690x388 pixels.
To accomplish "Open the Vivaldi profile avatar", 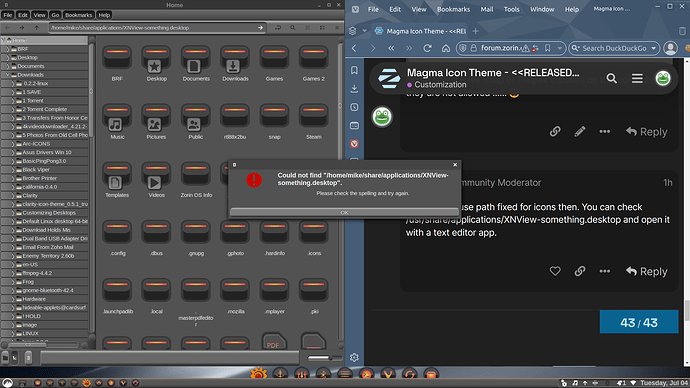I will (670, 48).
